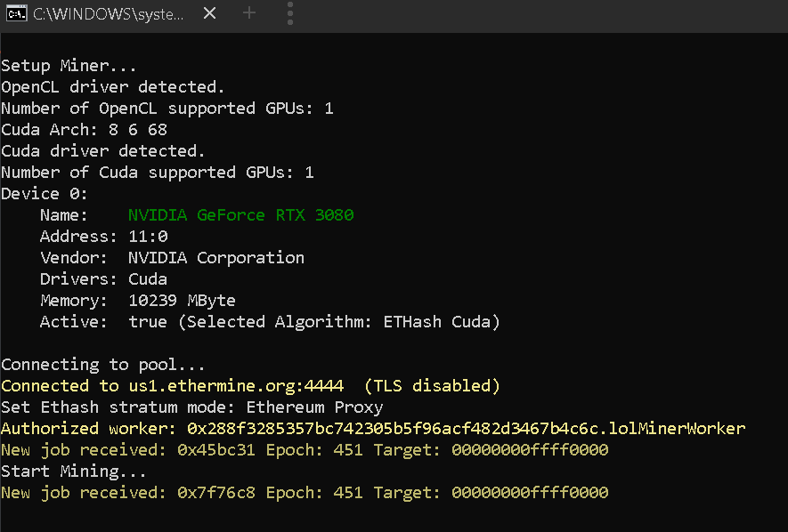Select the C:\WINDOWS\system32 terminal tab
Viewport: 788px width, 532px height.
pos(111,14)
